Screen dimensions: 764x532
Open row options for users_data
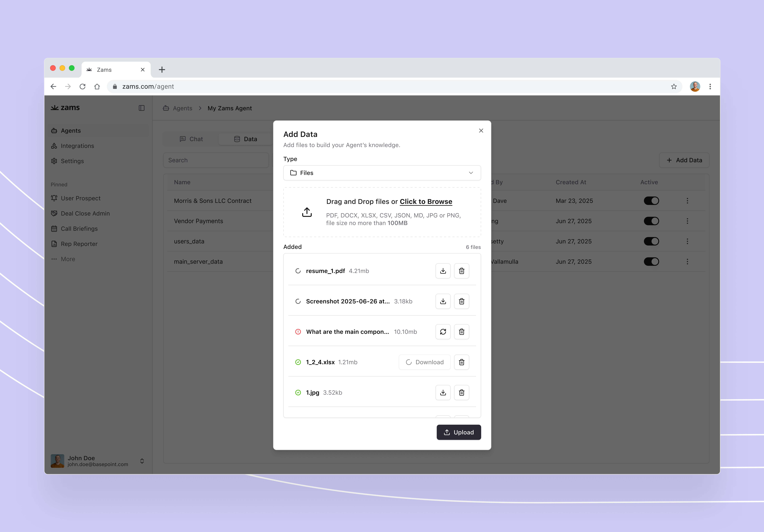687,241
